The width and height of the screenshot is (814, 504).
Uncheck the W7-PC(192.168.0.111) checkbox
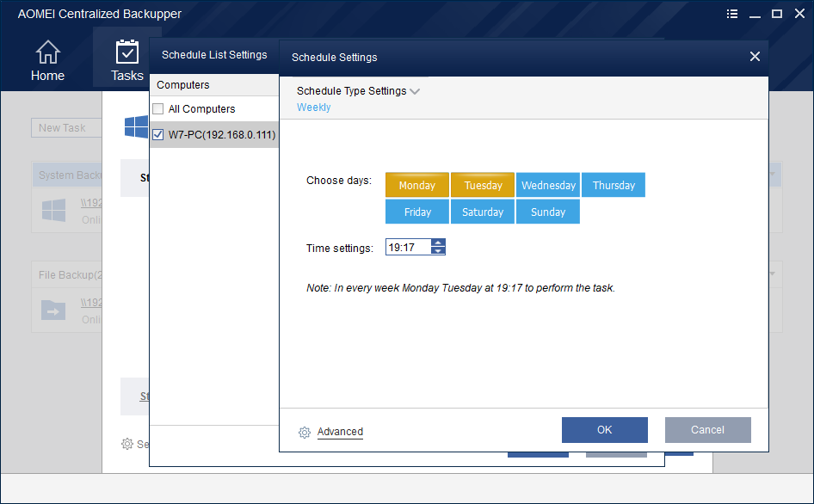(158, 134)
